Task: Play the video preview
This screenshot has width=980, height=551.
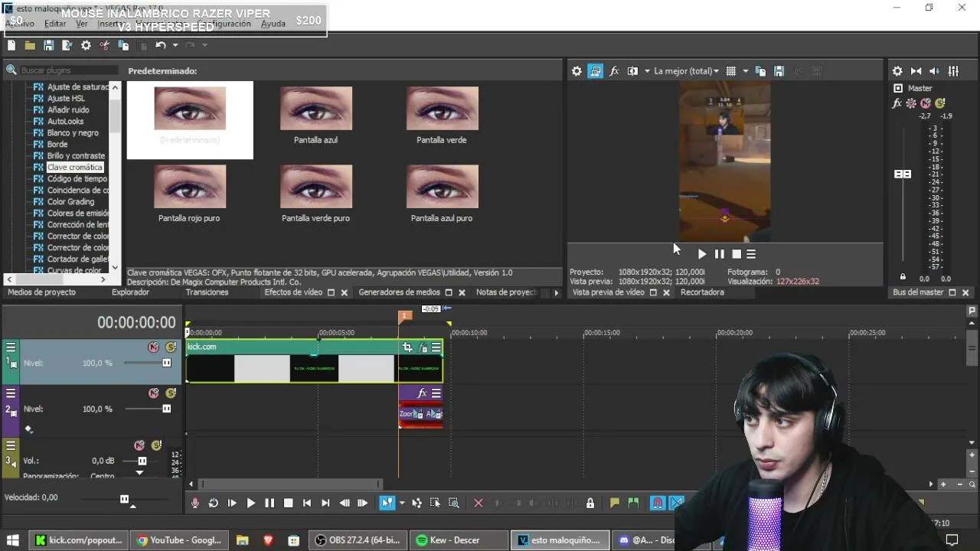Action: (x=702, y=254)
